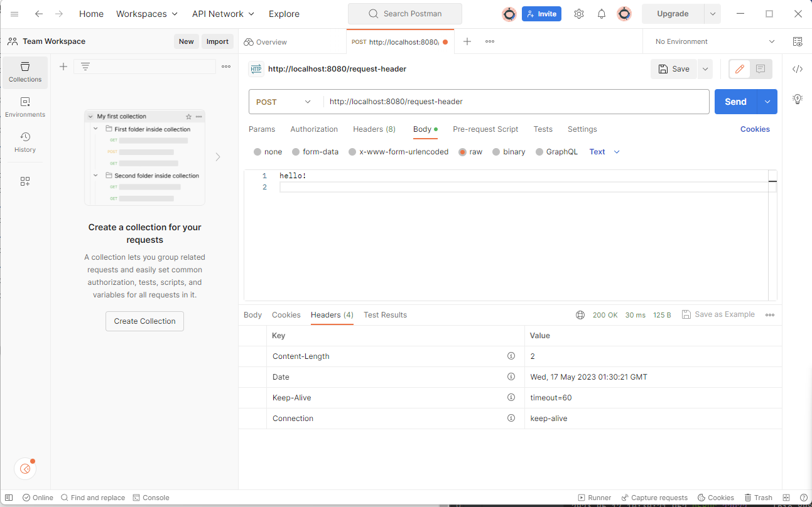The image size is (812, 507).
Task: Open the user avatar beside Upgrade
Action: [x=624, y=14]
